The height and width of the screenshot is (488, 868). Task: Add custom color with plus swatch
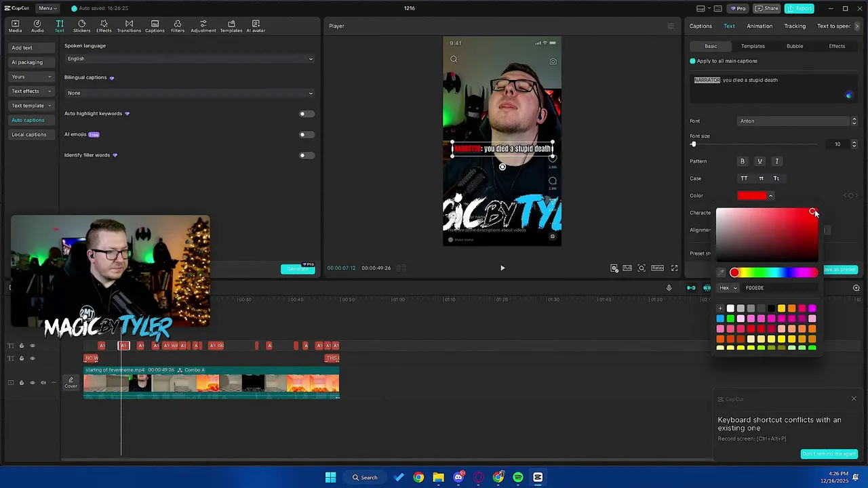click(720, 308)
